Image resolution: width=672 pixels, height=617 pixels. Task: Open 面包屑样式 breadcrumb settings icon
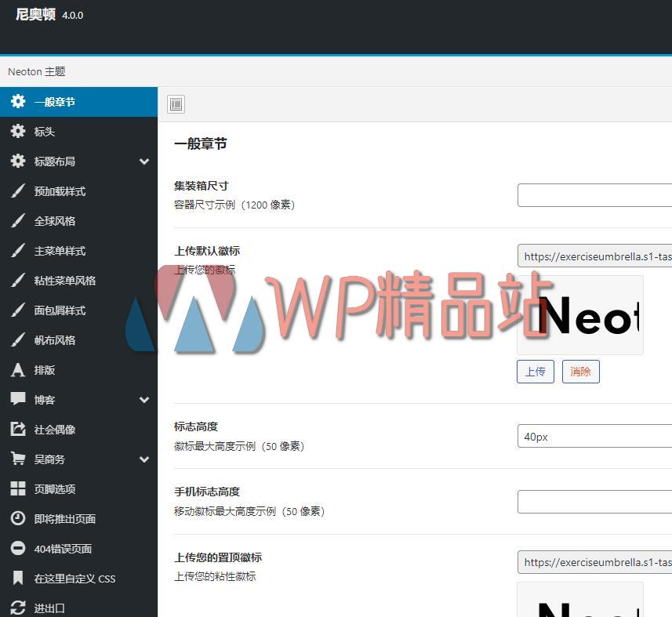(17, 310)
